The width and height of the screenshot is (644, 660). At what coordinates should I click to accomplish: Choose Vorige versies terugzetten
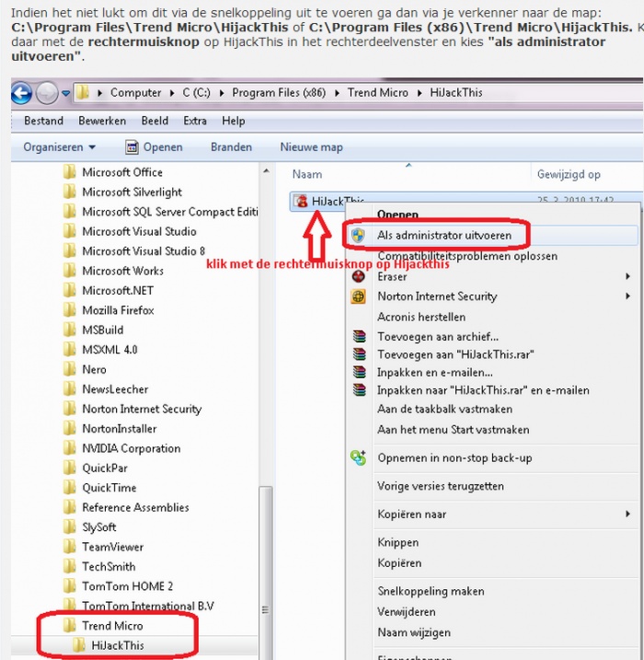(441, 486)
